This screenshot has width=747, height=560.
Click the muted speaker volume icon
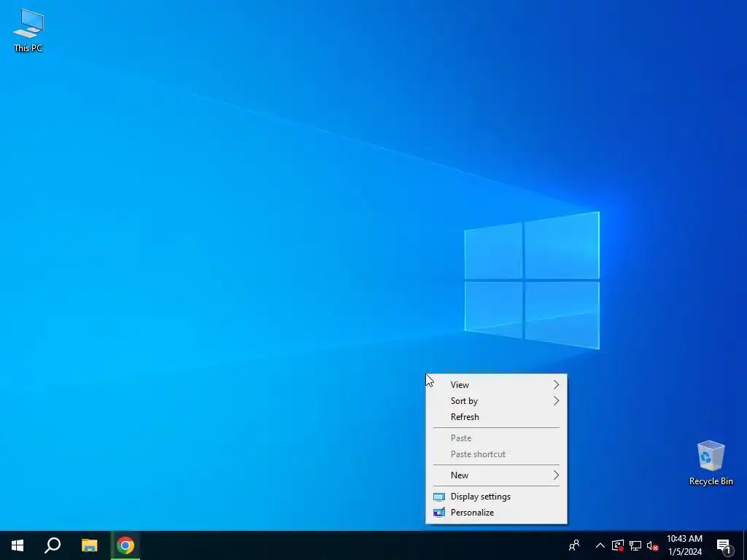point(652,545)
